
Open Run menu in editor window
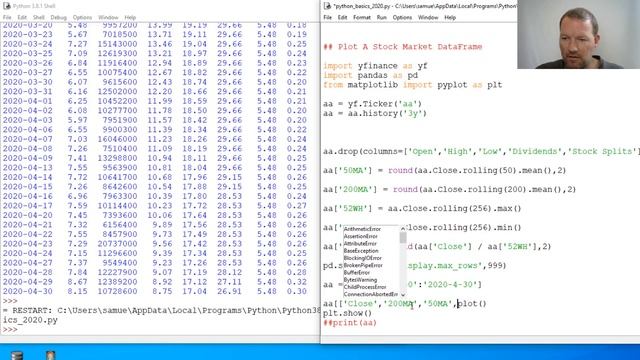tap(382, 18)
